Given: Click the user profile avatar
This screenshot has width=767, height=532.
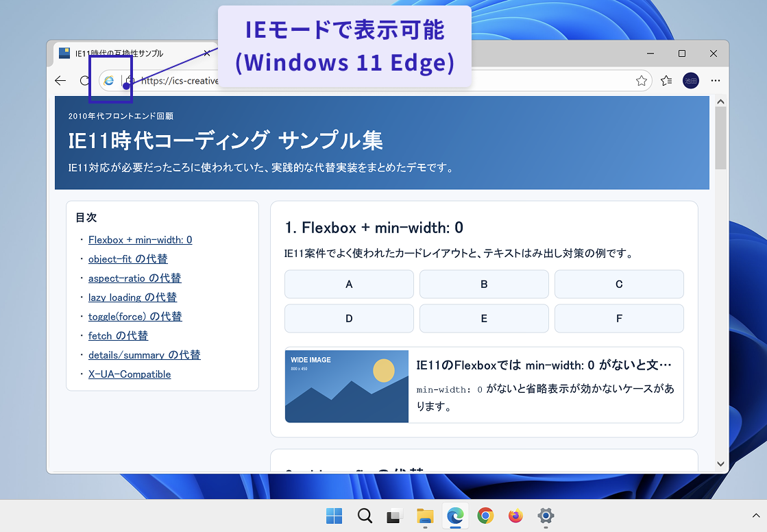Looking at the screenshot, I should [690, 81].
